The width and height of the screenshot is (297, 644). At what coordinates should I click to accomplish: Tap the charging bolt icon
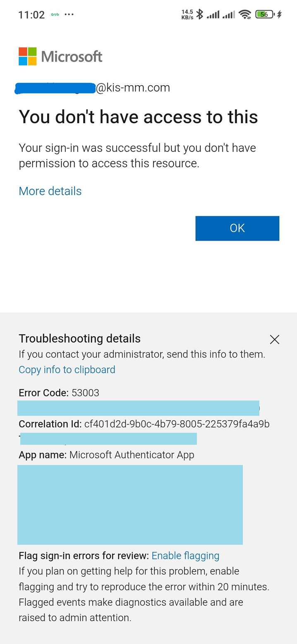click(280, 14)
